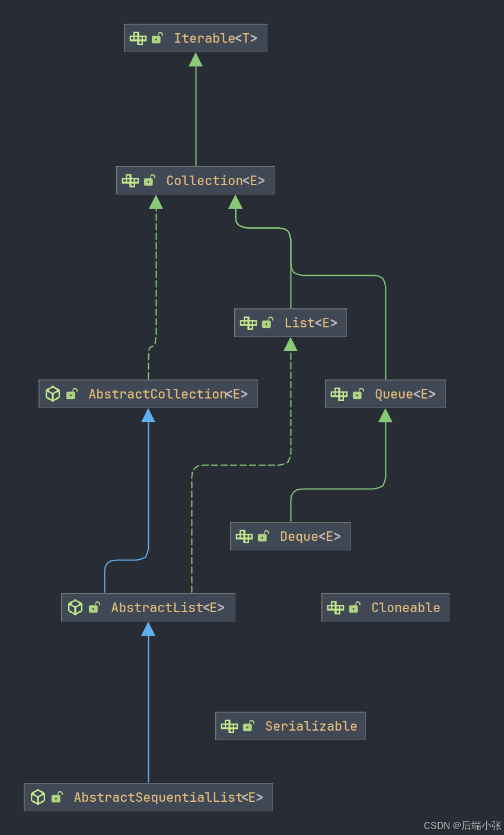Click the interface icon on the Deque<E> node
The width and height of the screenshot is (504, 835).
pyautogui.click(x=244, y=536)
